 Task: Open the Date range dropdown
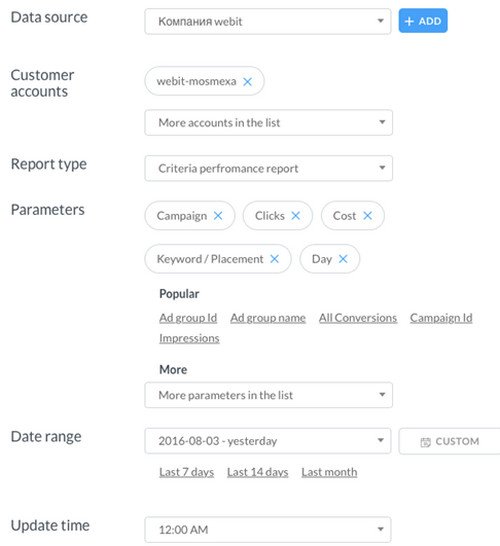coord(268,441)
